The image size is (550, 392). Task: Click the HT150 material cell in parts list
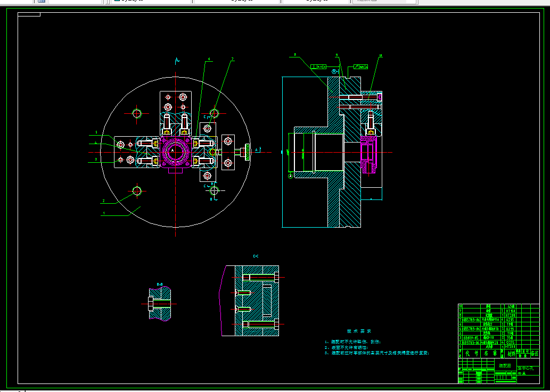coord(510,311)
